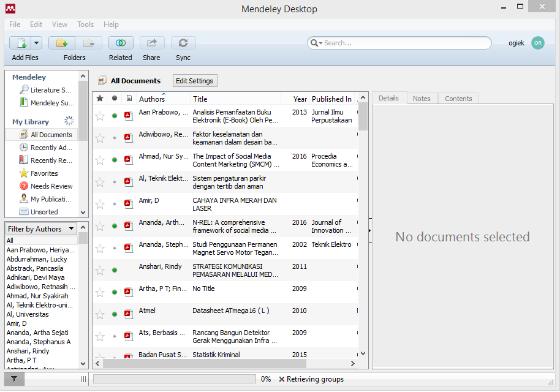Screen dimensions: 560x392
Task: Click the sync progress bar
Action: point(174,379)
